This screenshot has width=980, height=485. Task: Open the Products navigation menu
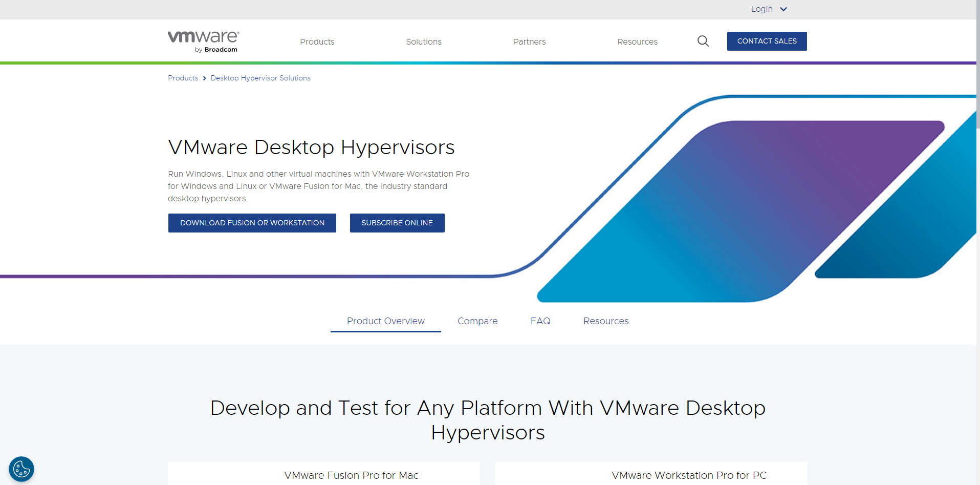coord(317,42)
